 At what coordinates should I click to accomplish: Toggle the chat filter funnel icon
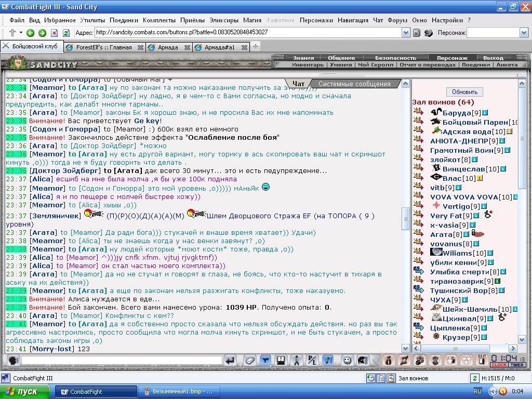pos(265,360)
